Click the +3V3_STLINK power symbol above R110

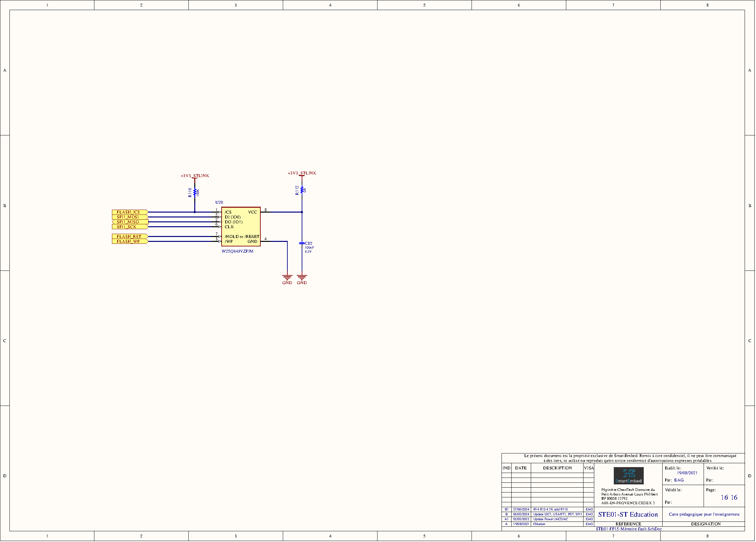pos(195,176)
